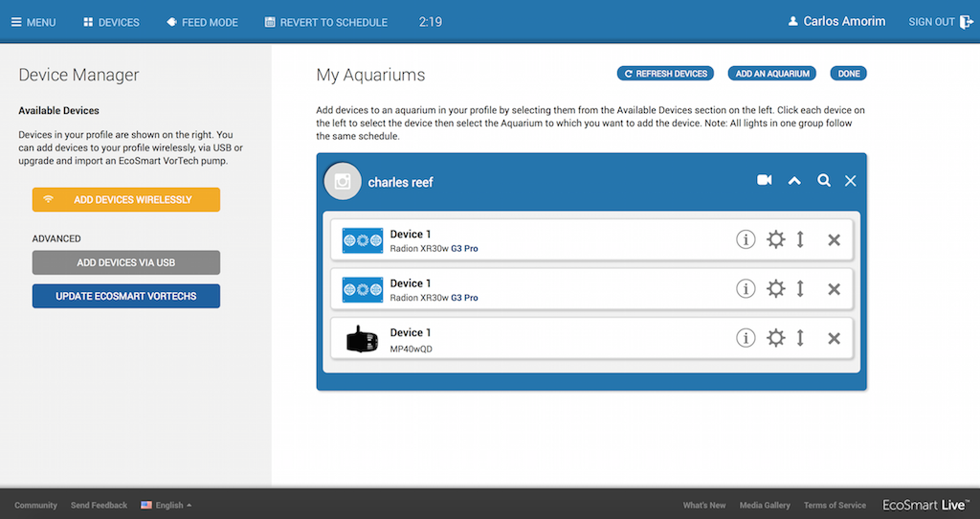This screenshot has width=980, height=519.
Task: Open info for the first Radion XR30w device
Action: coord(746,239)
